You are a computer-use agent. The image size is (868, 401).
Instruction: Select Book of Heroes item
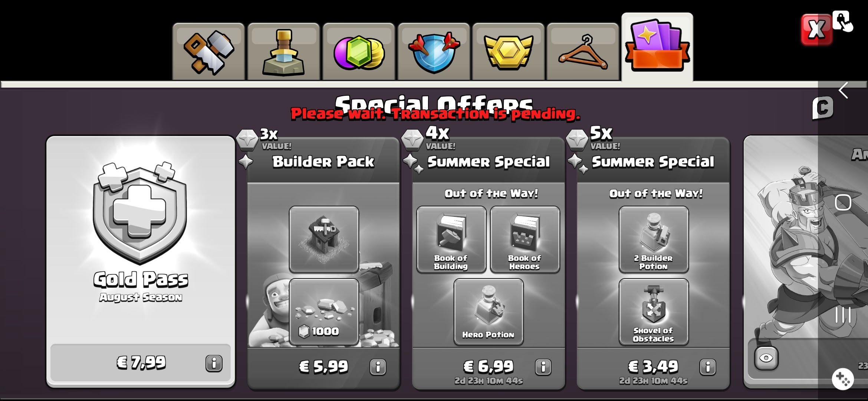click(525, 239)
